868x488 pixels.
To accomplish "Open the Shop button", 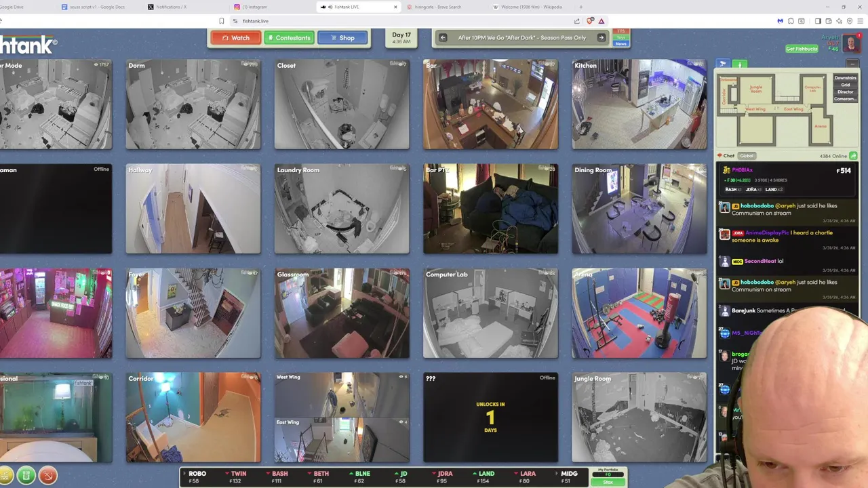I will [342, 38].
